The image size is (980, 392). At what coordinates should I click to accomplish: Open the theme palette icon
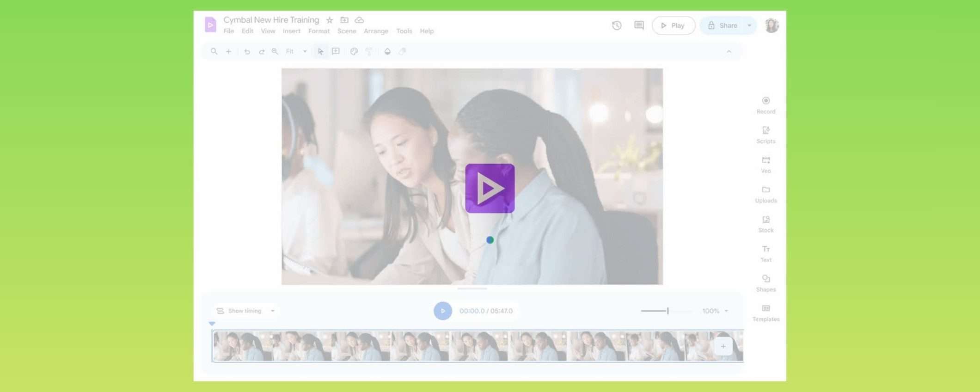354,51
